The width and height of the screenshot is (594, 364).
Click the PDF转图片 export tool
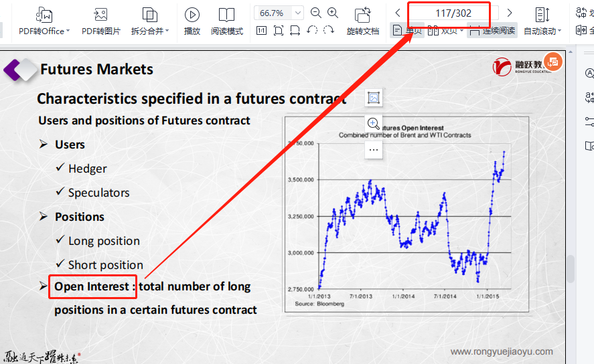[x=100, y=21]
